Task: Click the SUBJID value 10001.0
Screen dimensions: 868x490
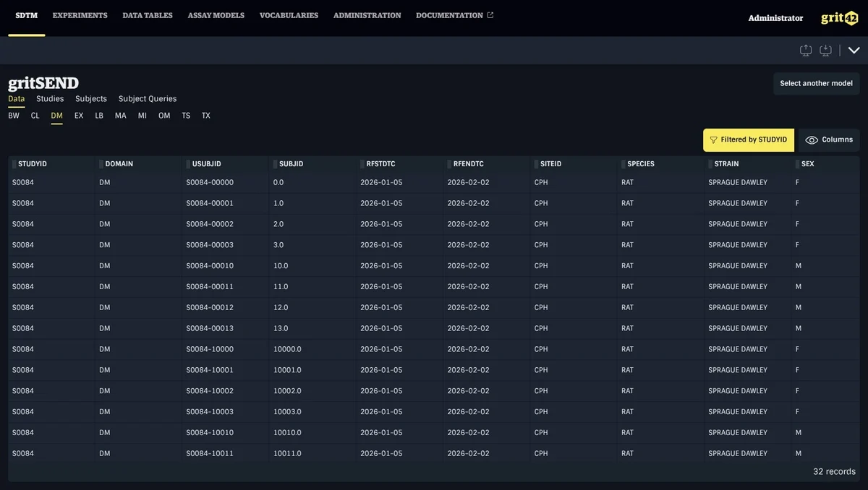Action: [x=287, y=370]
